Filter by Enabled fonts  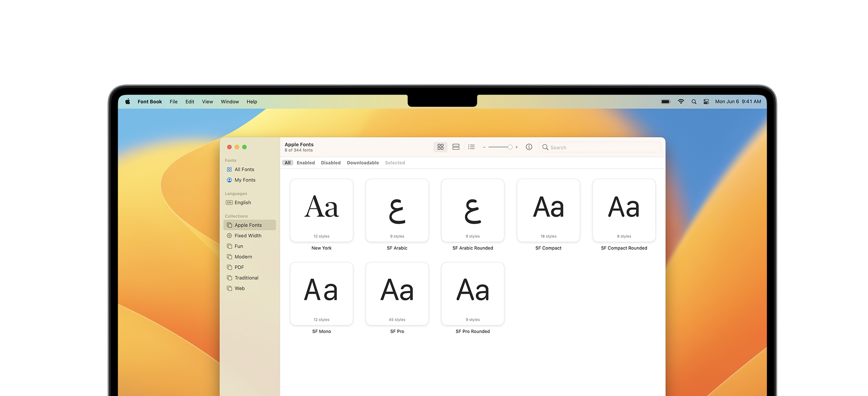[306, 163]
